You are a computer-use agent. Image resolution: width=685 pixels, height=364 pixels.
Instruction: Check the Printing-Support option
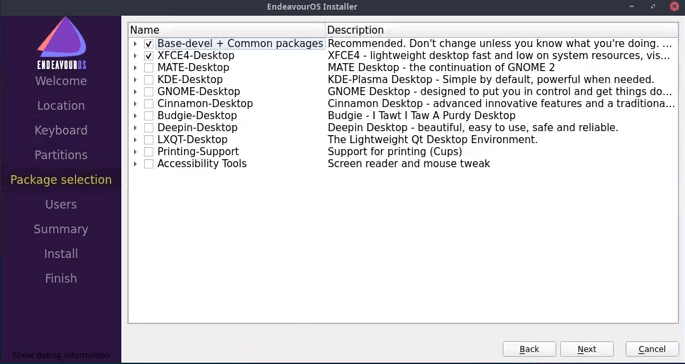click(x=149, y=152)
